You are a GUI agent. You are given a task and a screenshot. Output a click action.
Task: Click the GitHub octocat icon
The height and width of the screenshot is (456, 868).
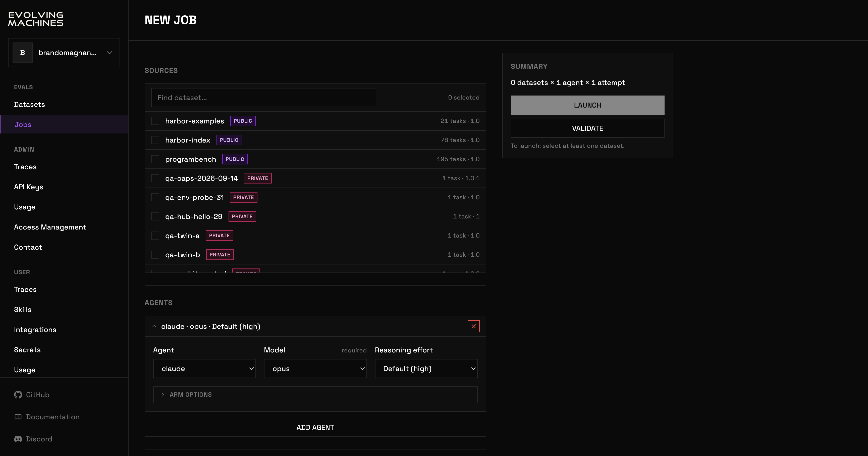click(18, 395)
